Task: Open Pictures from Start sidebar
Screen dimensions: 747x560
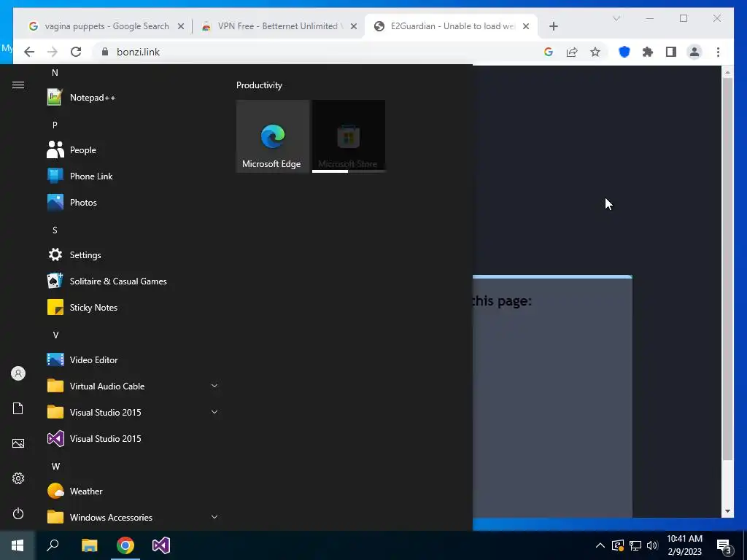Action: click(x=18, y=443)
